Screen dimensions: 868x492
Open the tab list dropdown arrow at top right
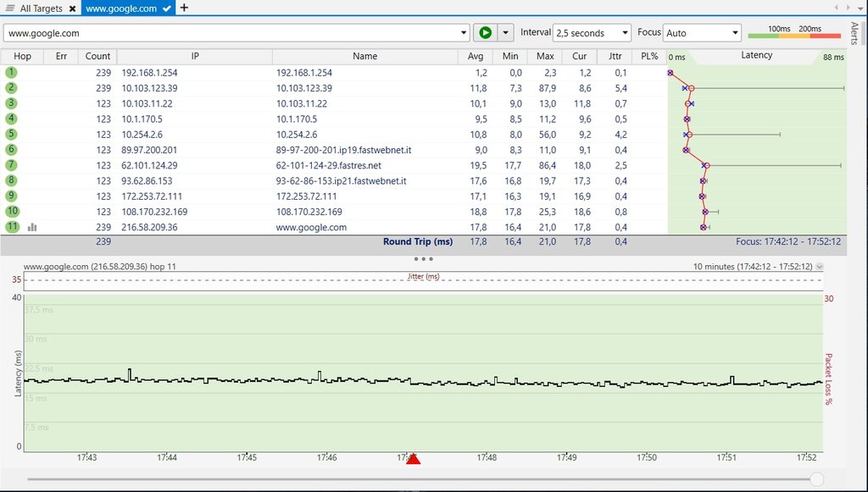pyautogui.click(x=860, y=8)
